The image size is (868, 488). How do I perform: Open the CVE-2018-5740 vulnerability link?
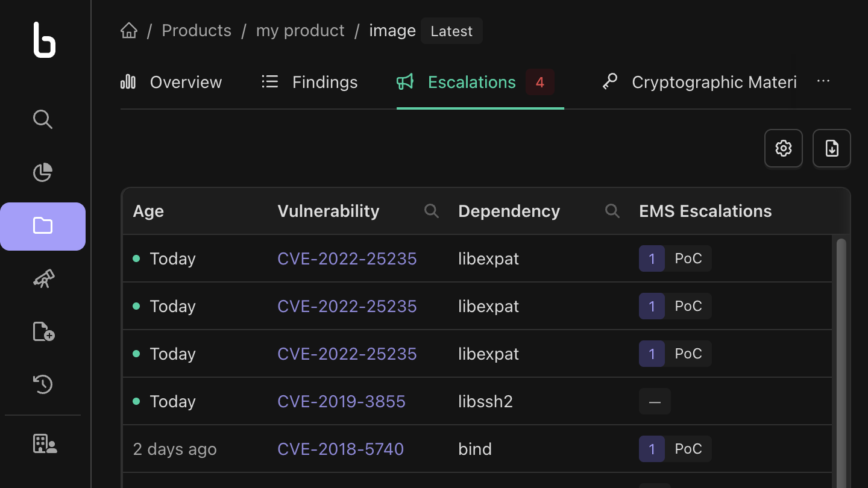(x=341, y=449)
